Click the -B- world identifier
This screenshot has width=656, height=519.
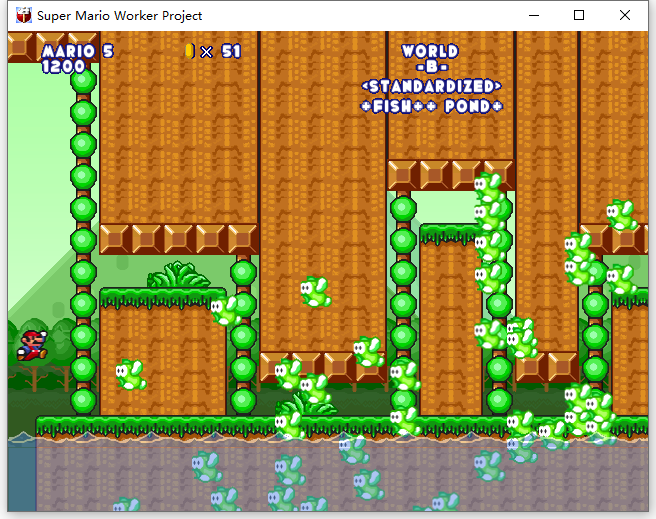432,66
